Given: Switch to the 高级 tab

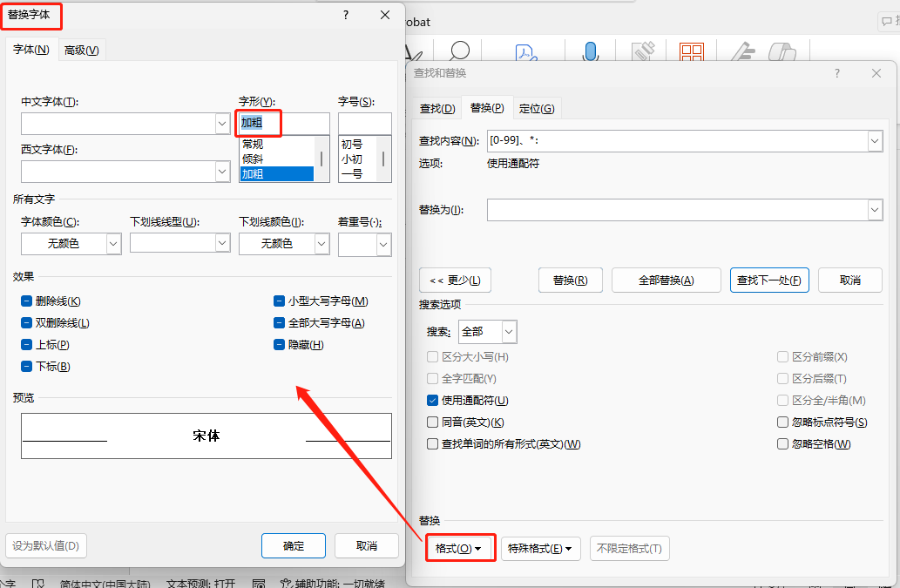Looking at the screenshot, I should tap(82, 51).
